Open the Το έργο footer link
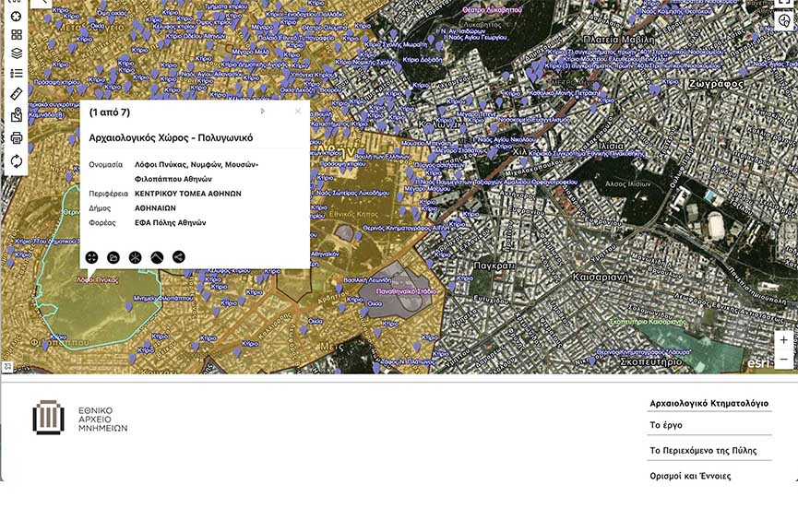The height and width of the screenshot is (532, 798). coord(666,425)
